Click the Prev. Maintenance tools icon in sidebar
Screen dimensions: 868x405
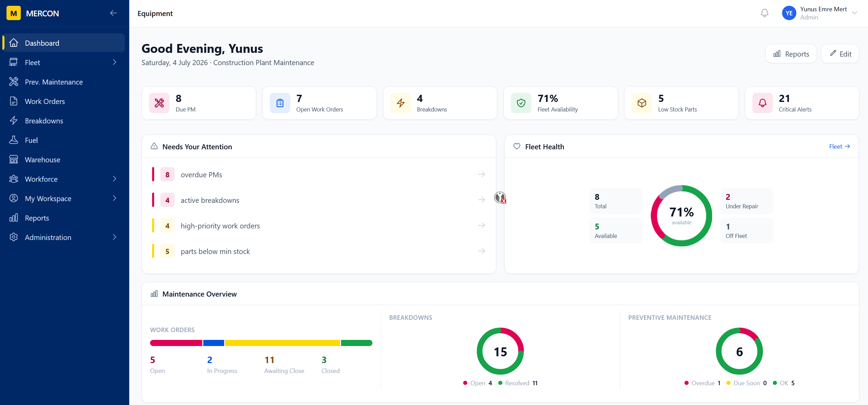click(14, 82)
